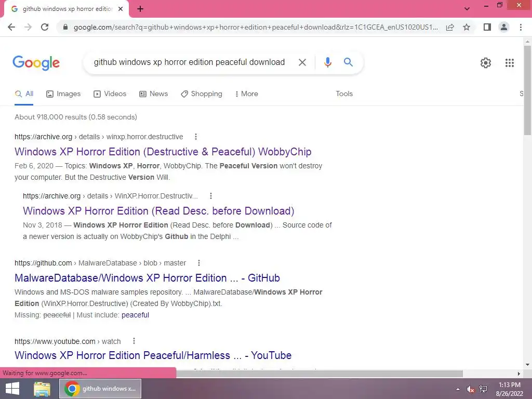Open the taskbar clock and date

(509, 389)
